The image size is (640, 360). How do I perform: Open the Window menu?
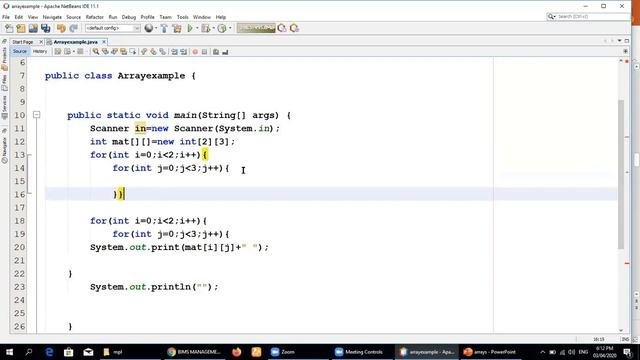202,17
